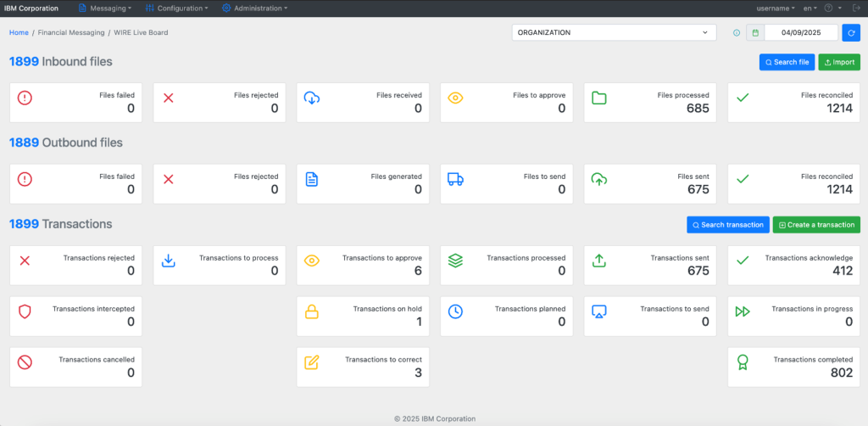Click the Files to approve eye icon
868x426 pixels.
(x=455, y=98)
